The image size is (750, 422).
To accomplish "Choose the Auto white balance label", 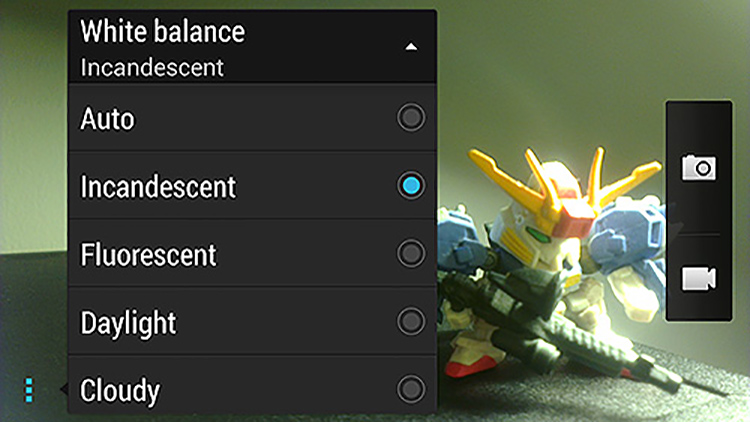I will click(108, 118).
